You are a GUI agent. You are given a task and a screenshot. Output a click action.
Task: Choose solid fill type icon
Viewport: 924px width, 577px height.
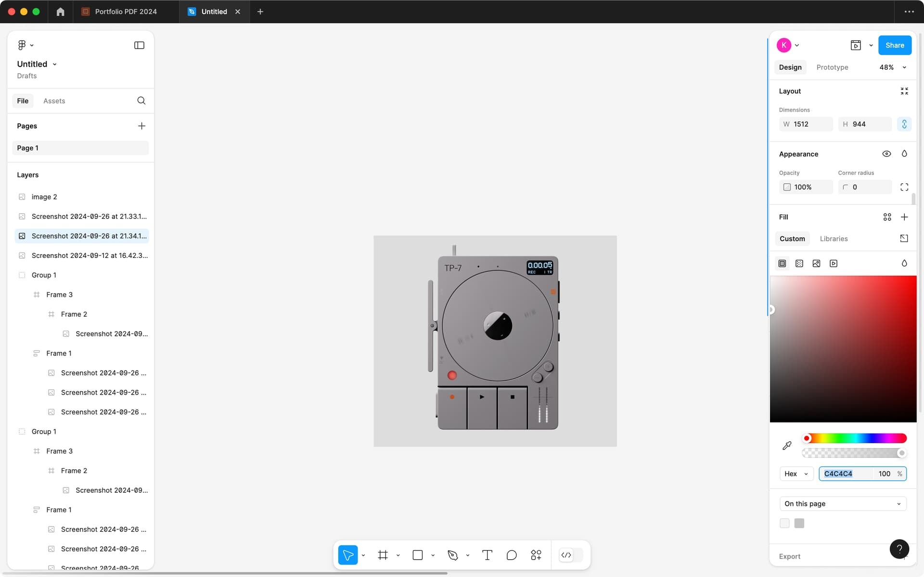tap(782, 264)
